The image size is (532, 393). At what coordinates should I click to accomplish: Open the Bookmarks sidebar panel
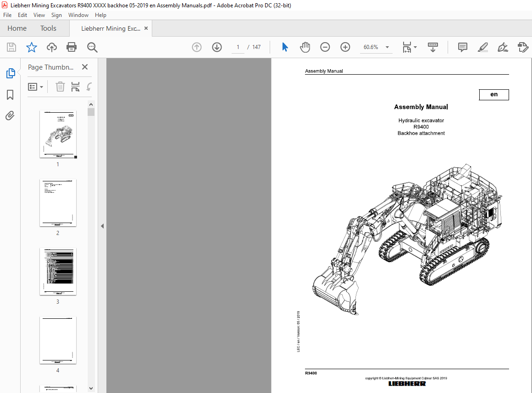10,94
